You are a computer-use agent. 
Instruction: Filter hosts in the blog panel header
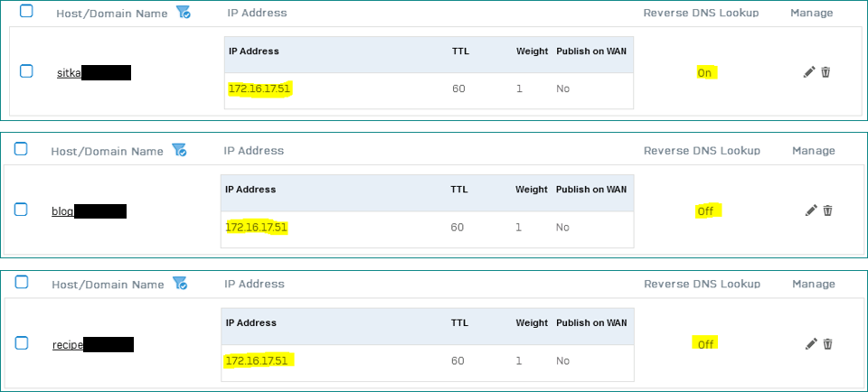coord(179,150)
